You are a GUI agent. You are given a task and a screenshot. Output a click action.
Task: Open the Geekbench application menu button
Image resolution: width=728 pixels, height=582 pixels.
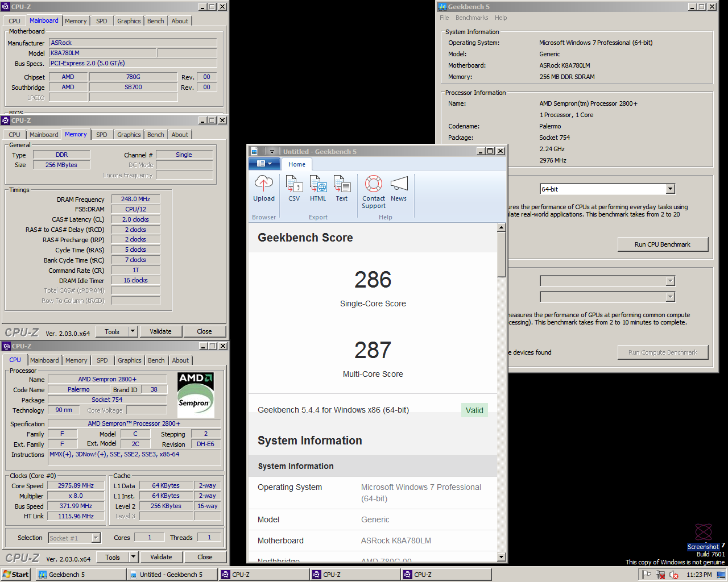(x=264, y=164)
